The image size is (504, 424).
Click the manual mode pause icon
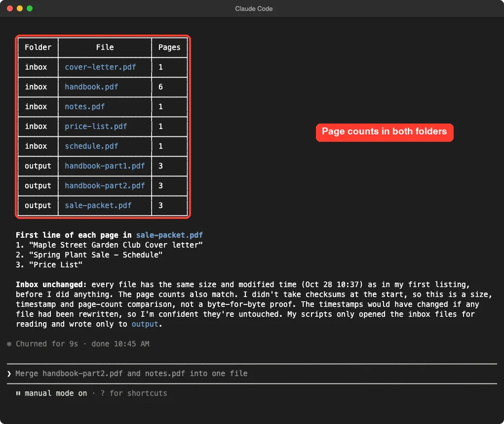tap(18, 393)
